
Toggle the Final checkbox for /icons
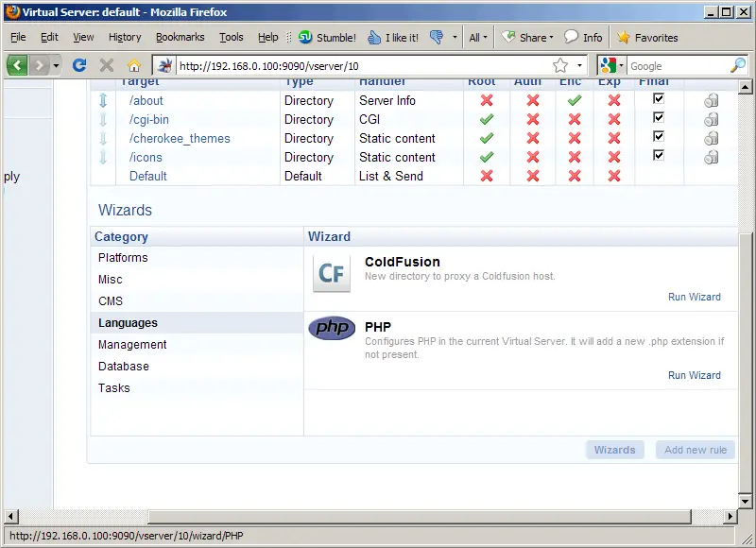click(x=659, y=156)
